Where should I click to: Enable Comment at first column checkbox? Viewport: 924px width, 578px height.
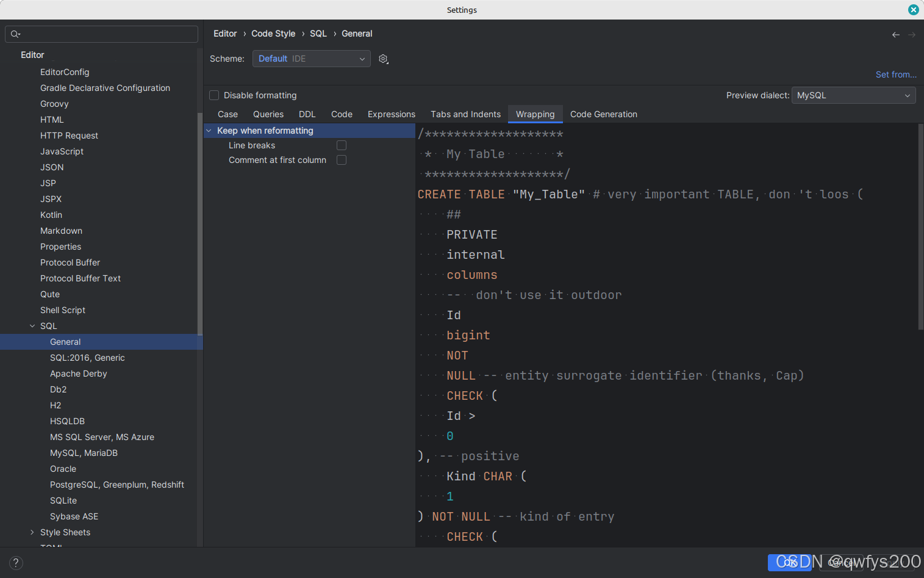[342, 160]
